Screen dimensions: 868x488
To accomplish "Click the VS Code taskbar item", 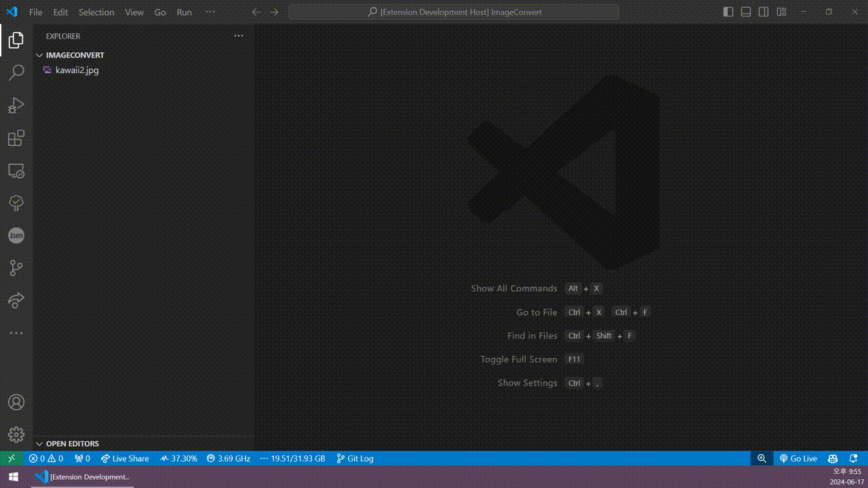I will coord(83,477).
